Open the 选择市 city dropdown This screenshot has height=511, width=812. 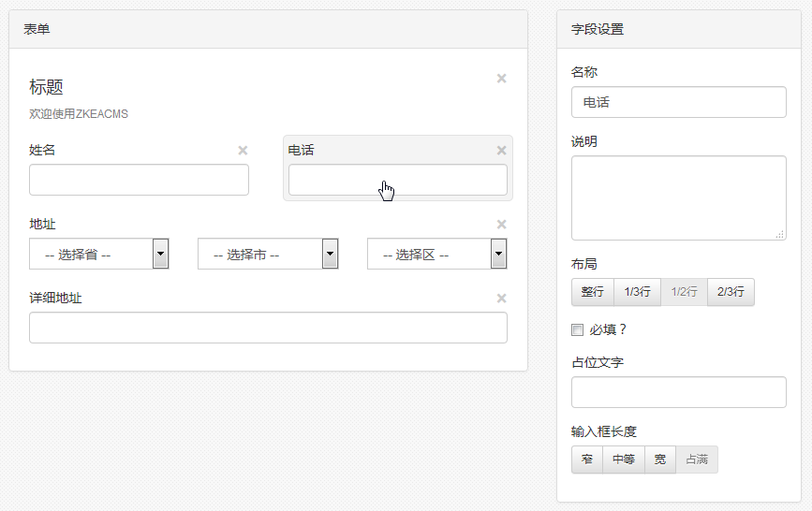pos(268,254)
